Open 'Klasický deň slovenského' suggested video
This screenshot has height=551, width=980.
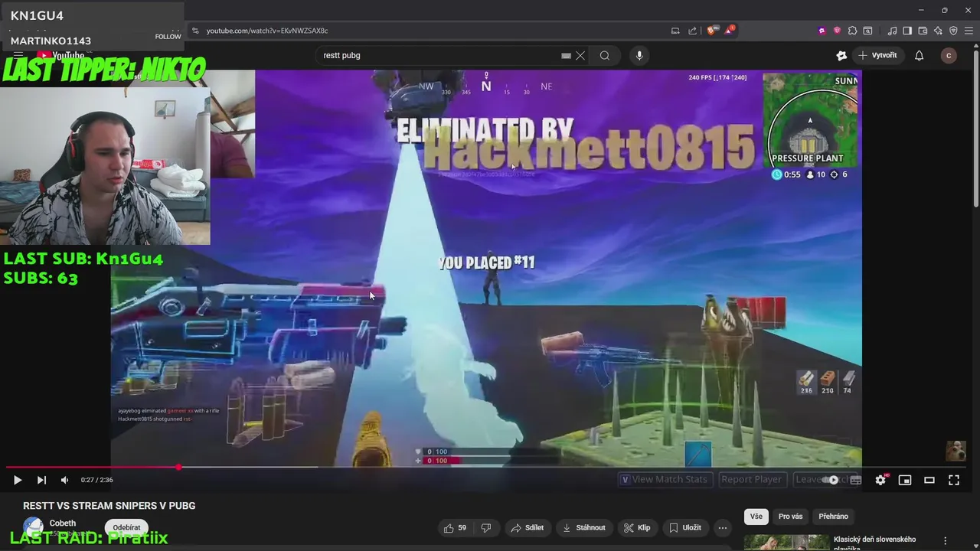point(874,543)
